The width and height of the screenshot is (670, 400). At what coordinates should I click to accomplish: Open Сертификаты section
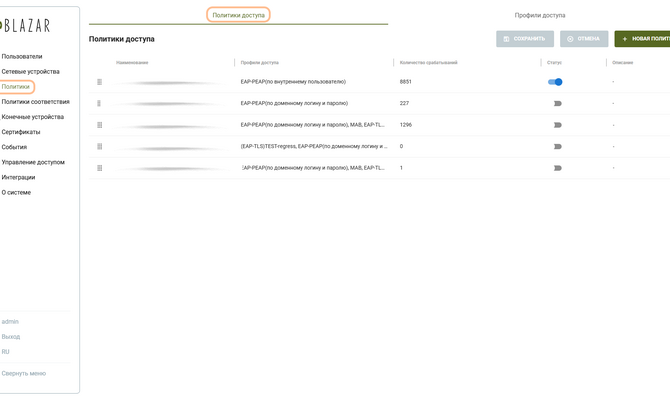pos(21,132)
